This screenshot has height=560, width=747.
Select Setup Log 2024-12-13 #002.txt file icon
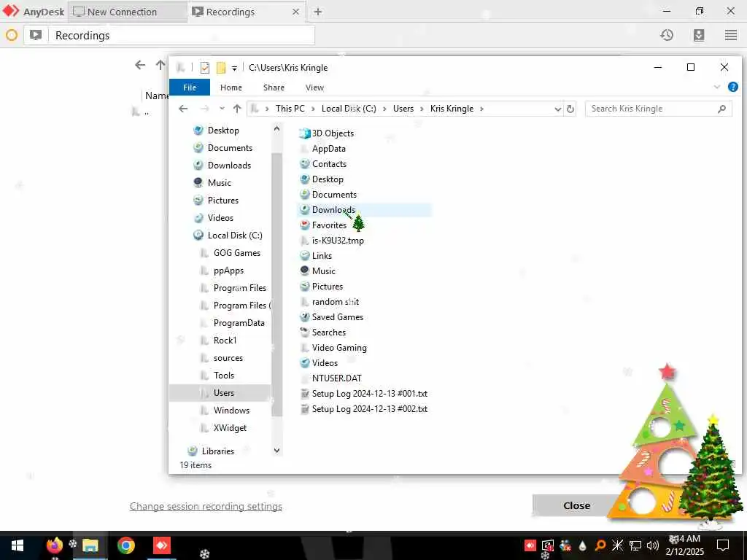click(x=305, y=409)
